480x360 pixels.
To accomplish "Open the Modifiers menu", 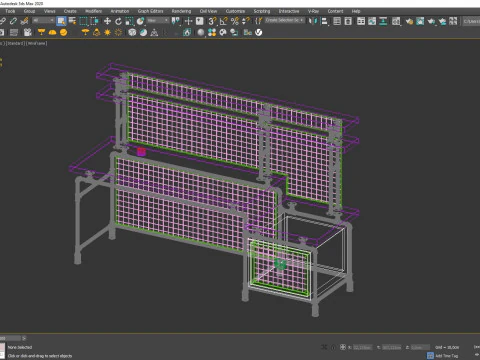I will point(94,11).
